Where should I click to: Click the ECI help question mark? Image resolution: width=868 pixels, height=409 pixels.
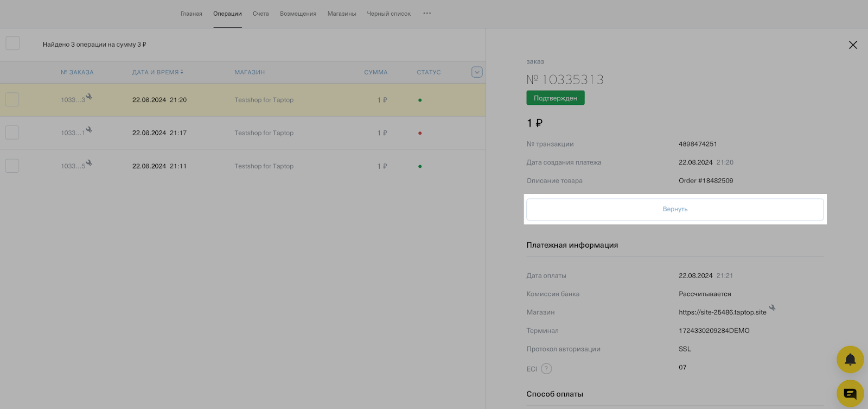(x=546, y=369)
